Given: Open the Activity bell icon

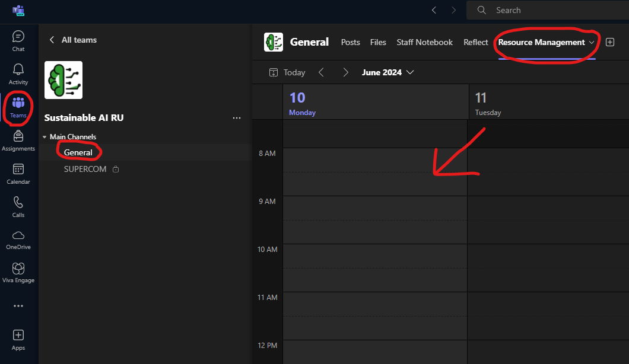Looking at the screenshot, I should coord(18,74).
